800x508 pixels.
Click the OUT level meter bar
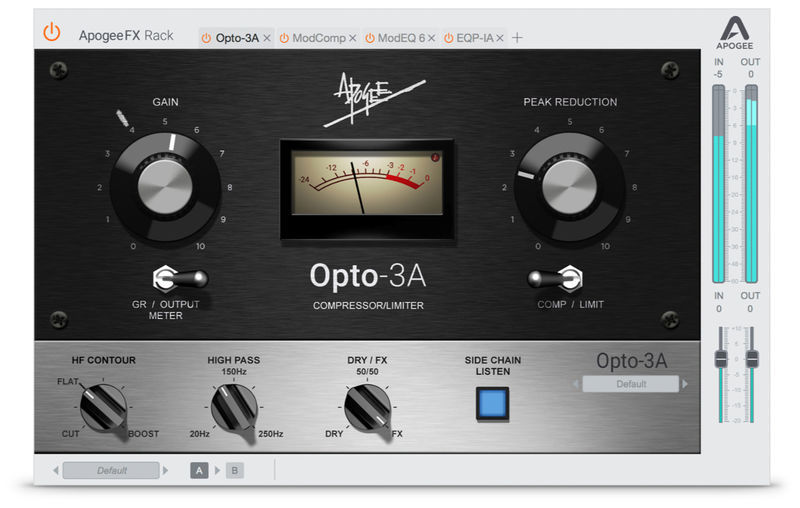[751, 184]
